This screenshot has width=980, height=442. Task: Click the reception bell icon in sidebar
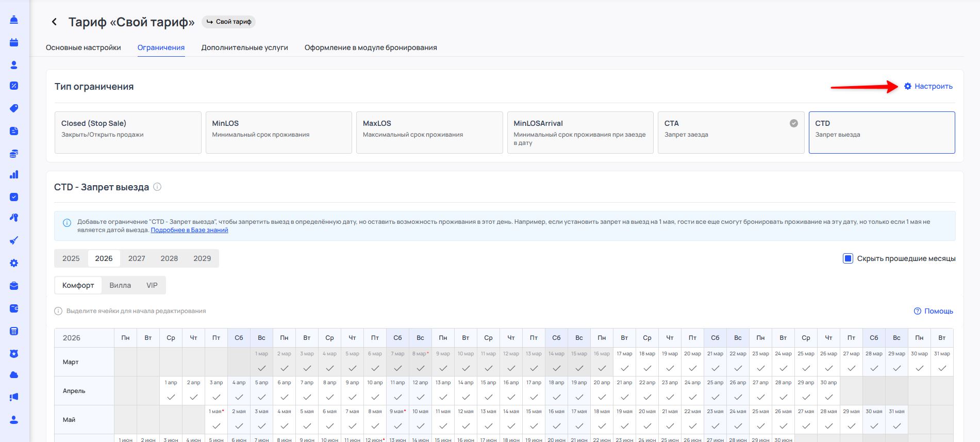pos(14,20)
